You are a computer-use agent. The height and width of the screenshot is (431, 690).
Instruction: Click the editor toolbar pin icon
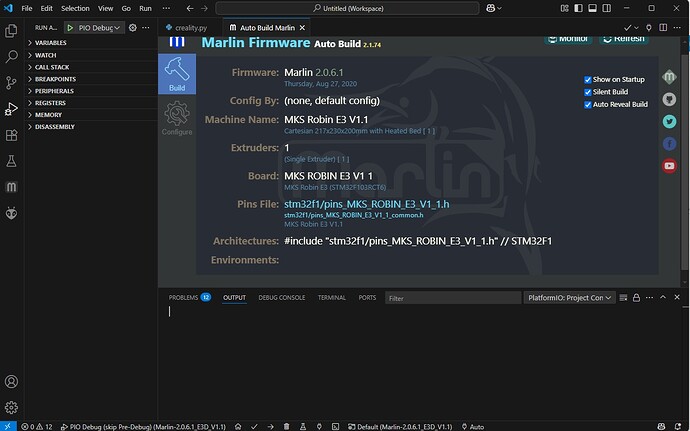[649, 27]
